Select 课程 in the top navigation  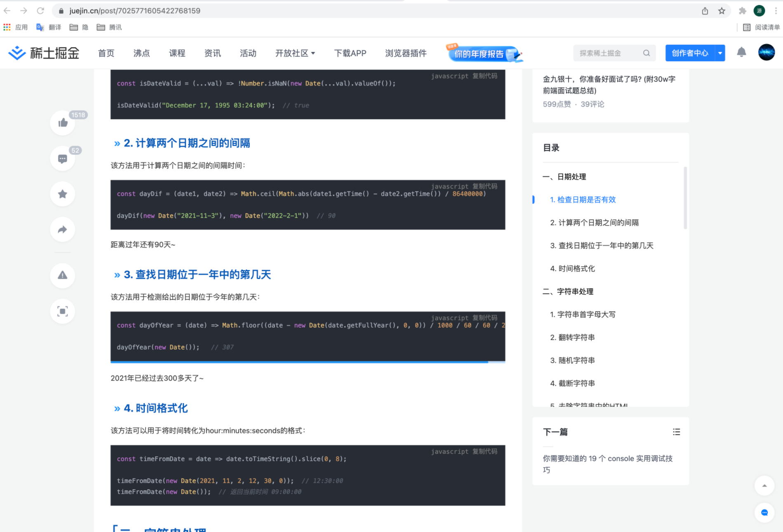point(177,53)
